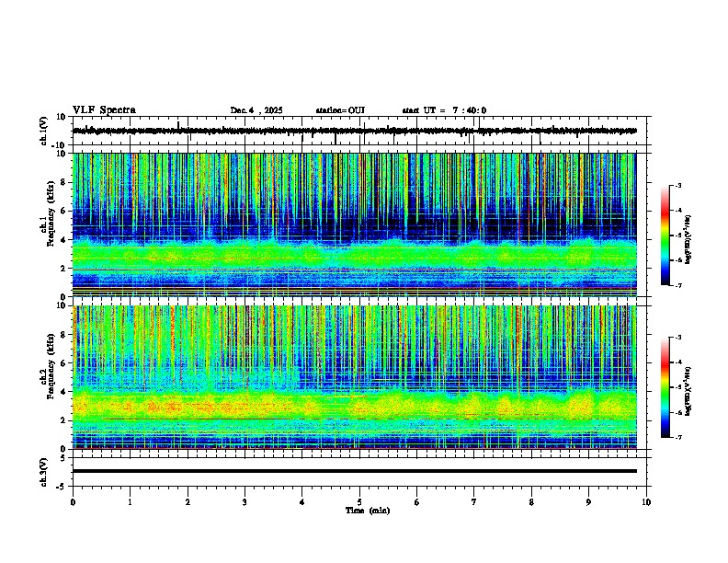Click the ch.1 spectrogram color bar
The width and height of the screenshot is (728, 563).
pos(665,236)
